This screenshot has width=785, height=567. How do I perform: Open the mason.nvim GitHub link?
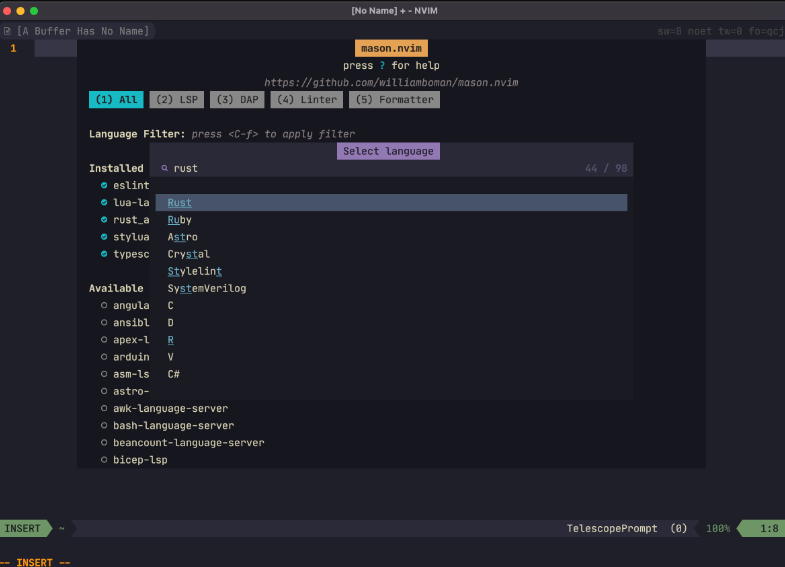point(391,82)
